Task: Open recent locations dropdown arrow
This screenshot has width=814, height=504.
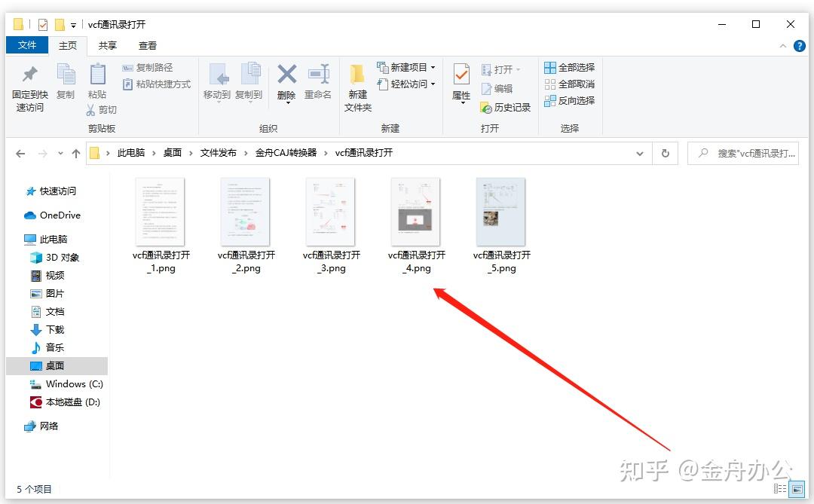Action: click(61, 154)
